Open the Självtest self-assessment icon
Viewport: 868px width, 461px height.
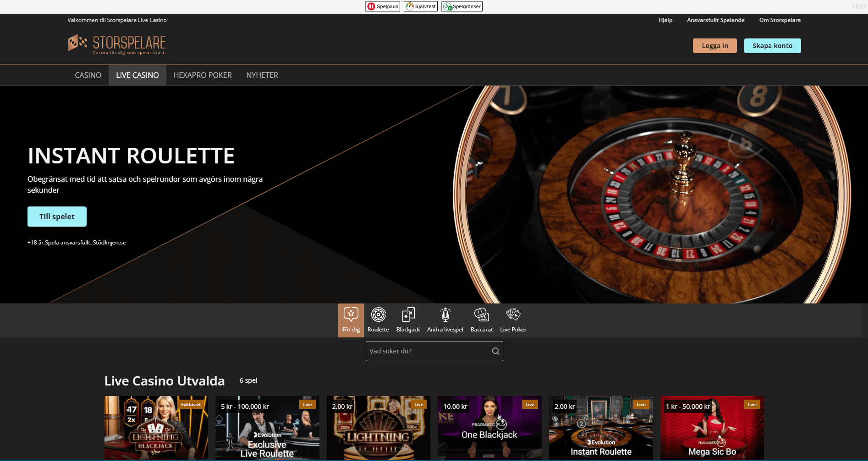[x=410, y=6]
